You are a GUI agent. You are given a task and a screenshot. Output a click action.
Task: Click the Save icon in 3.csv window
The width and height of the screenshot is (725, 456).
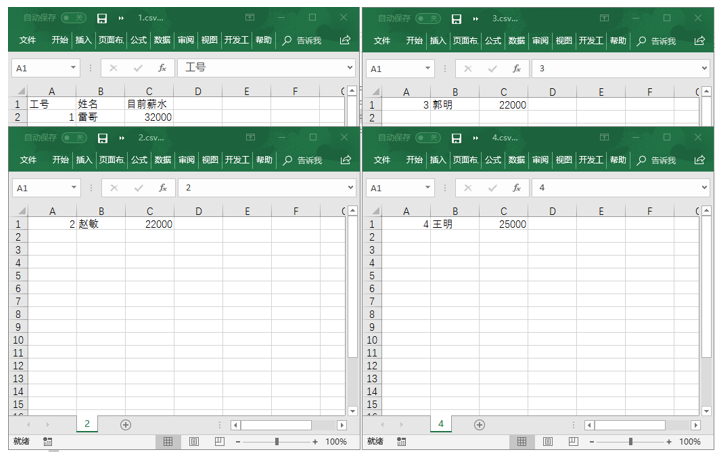pyautogui.click(x=456, y=19)
